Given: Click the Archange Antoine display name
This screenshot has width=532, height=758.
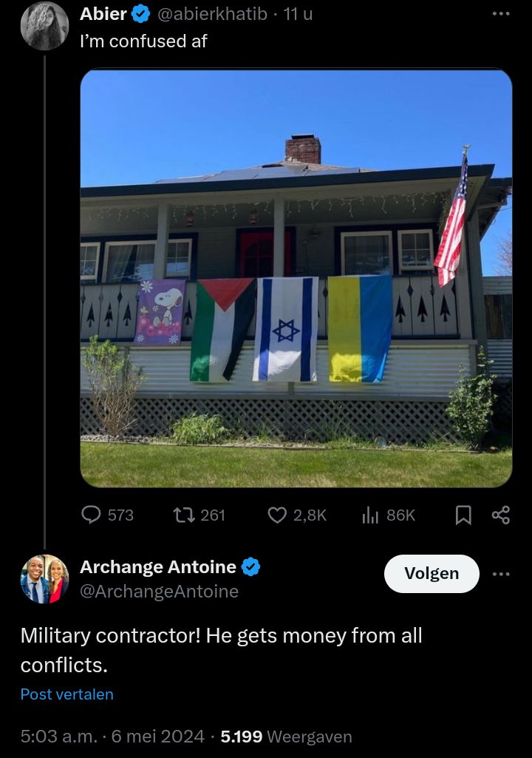Looking at the screenshot, I should point(158,566).
